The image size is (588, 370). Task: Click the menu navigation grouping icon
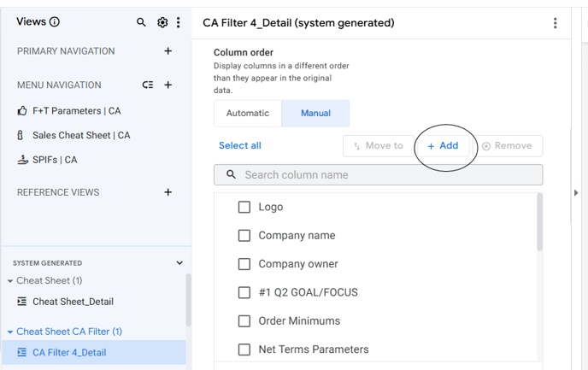(x=148, y=85)
